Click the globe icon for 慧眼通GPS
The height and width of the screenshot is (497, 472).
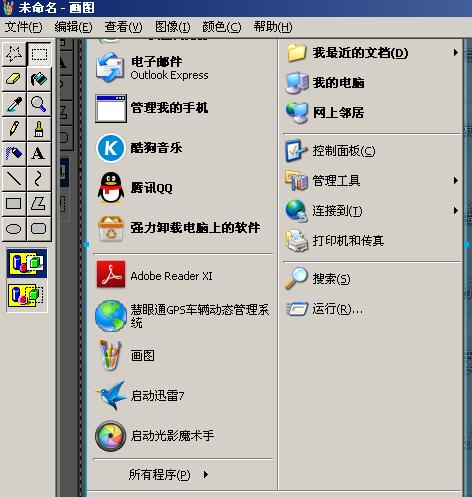[111, 316]
